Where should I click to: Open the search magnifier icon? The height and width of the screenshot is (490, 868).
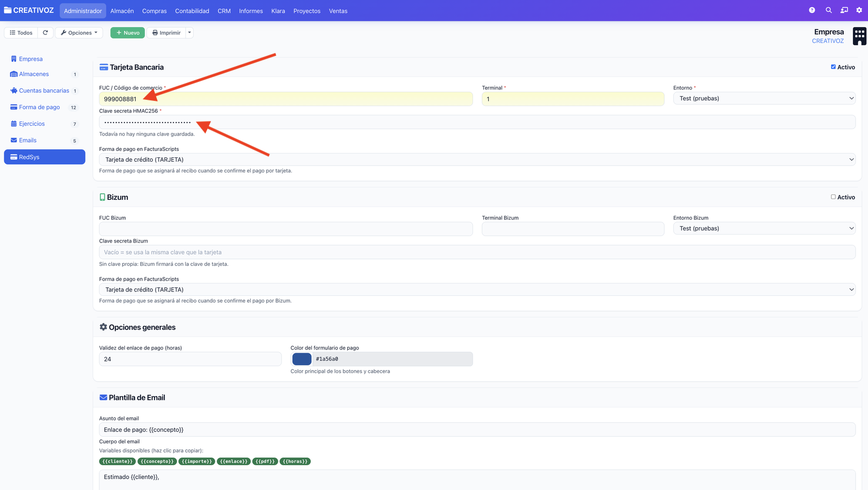(x=828, y=10)
